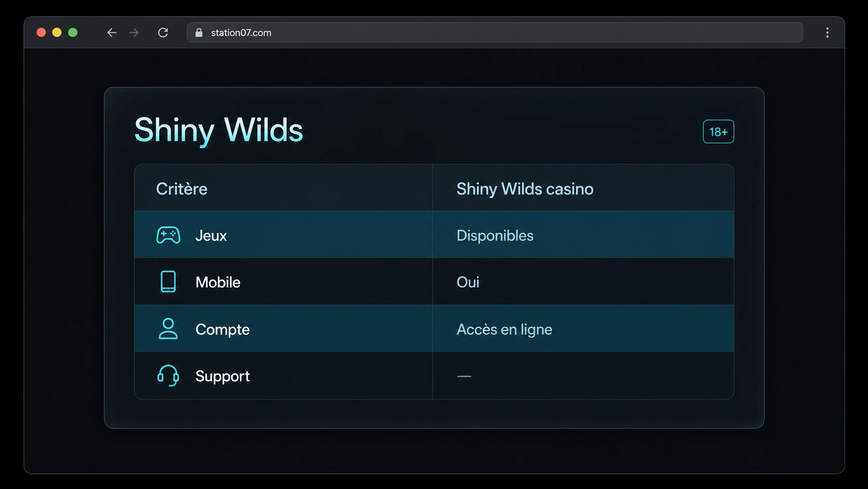Click the padlock icon in the address bar
The width and height of the screenshot is (868, 489).
point(199,33)
